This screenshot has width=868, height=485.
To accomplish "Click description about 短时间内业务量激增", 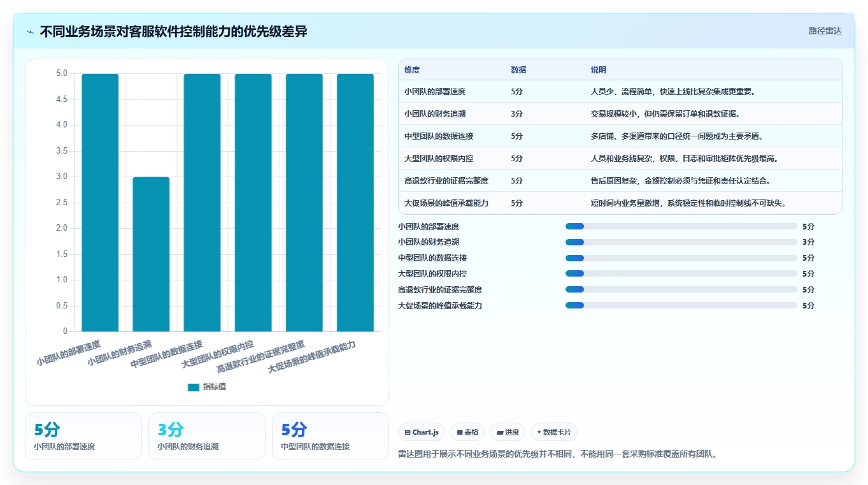I will pos(690,203).
